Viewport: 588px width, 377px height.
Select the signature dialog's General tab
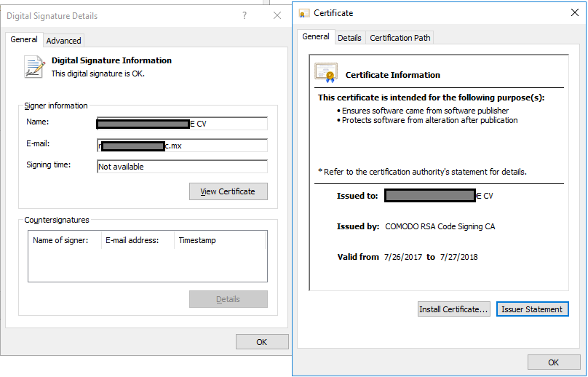[x=24, y=40]
